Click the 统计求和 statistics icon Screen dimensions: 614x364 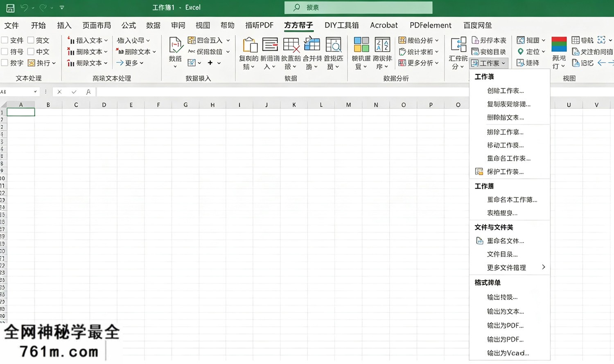[402, 52]
